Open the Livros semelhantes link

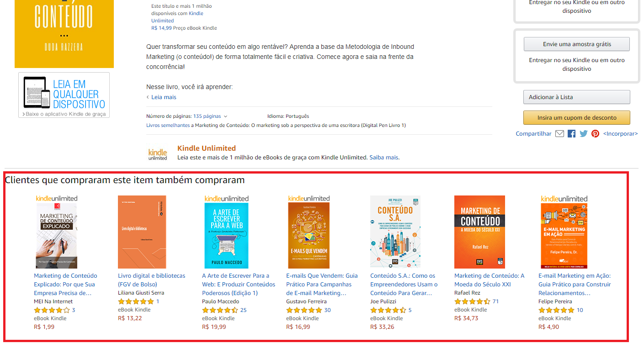[168, 125]
